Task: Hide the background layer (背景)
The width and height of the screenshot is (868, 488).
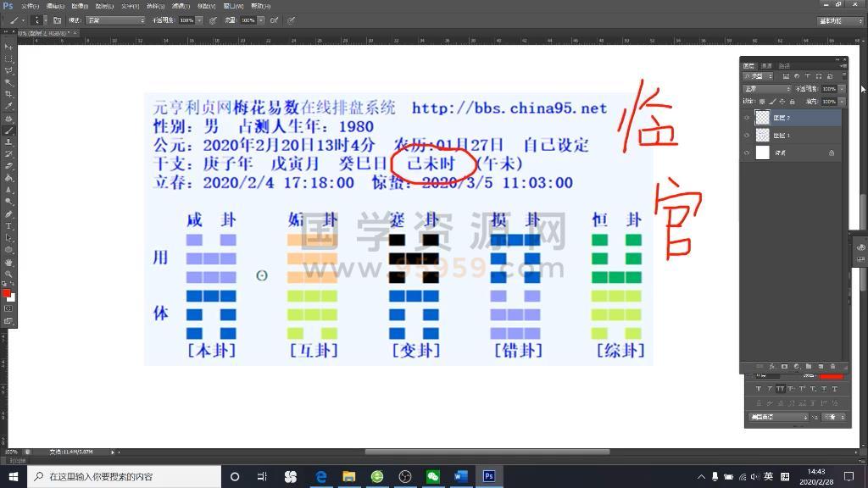Action: click(x=747, y=152)
